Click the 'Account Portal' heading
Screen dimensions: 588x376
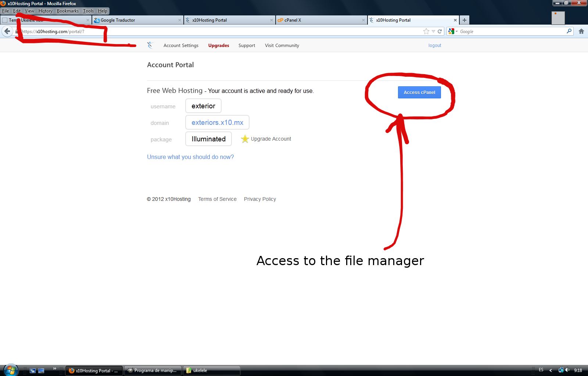[170, 65]
